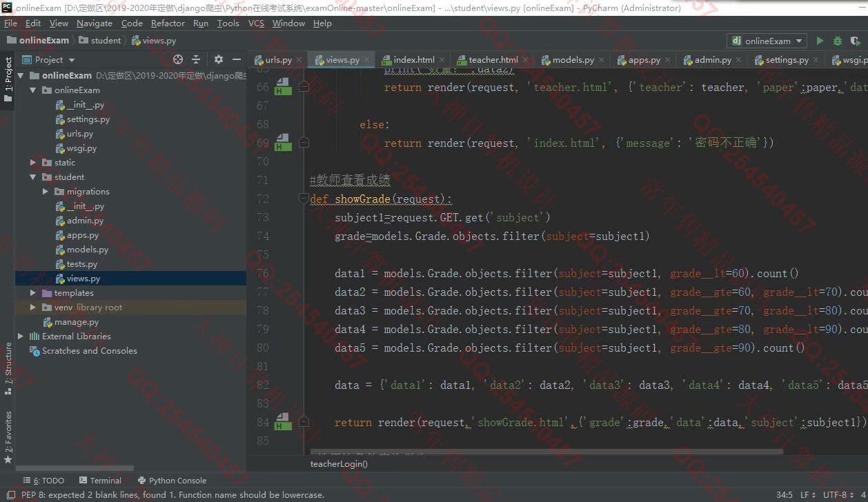Viewport: 868px width, 502px height.
Task: Close the admin.py editor tab
Action: click(740, 60)
